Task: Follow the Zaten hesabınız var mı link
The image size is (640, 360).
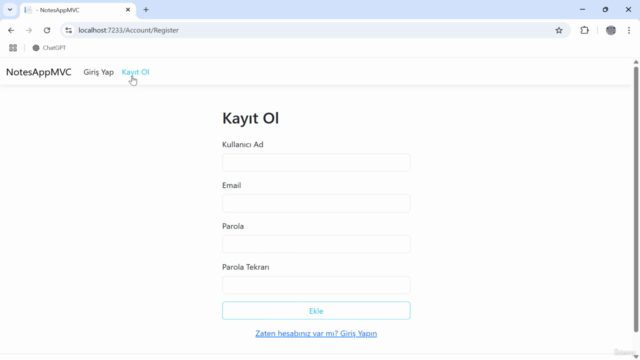Action: coord(316,333)
